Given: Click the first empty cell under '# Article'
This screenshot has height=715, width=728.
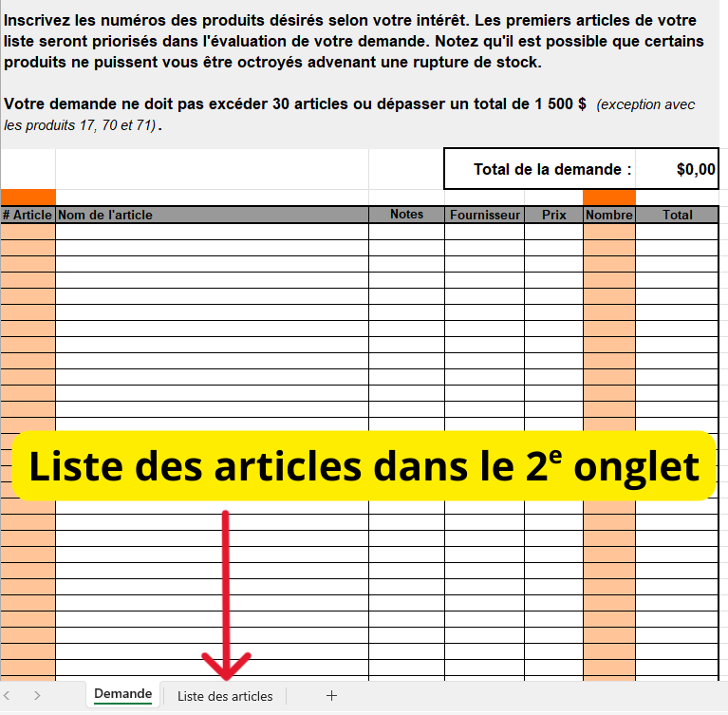Looking at the screenshot, I should (x=28, y=232).
